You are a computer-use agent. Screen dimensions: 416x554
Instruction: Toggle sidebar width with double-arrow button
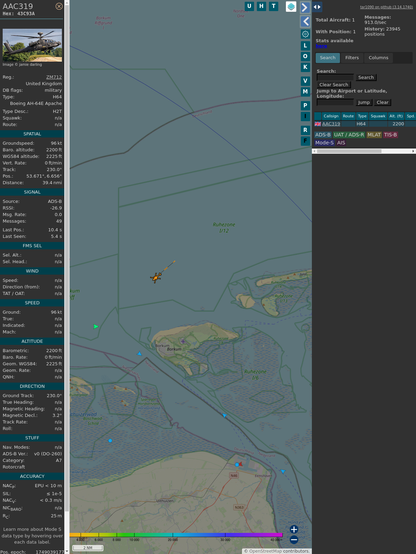click(x=317, y=7)
